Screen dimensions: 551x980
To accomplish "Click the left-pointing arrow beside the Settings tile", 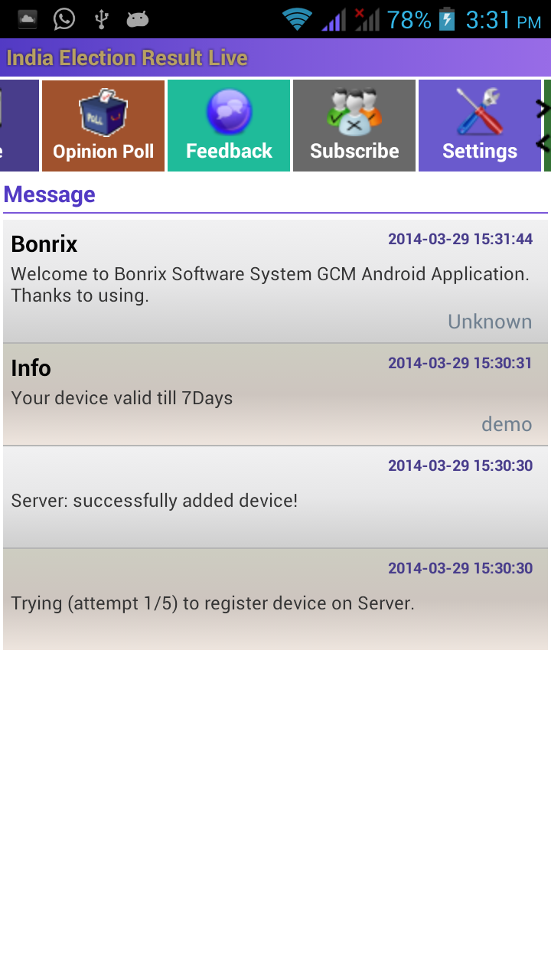I will point(543,142).
